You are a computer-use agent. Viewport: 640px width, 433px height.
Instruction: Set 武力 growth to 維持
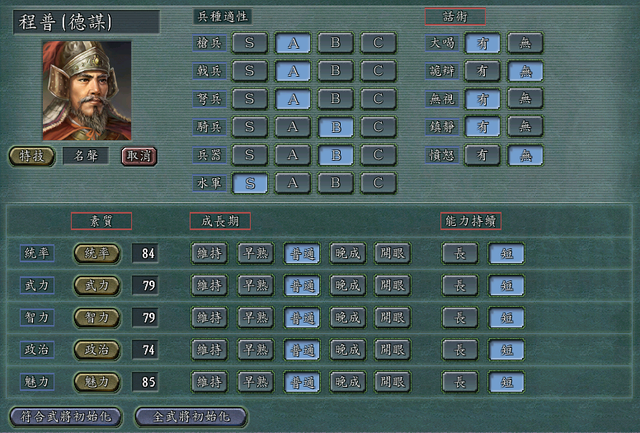(x=209, y=285)
